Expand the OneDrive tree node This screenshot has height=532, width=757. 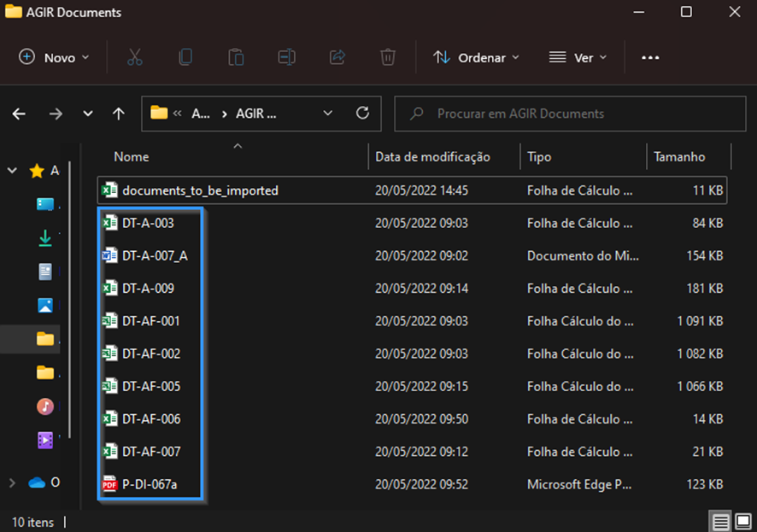[12, 482]
